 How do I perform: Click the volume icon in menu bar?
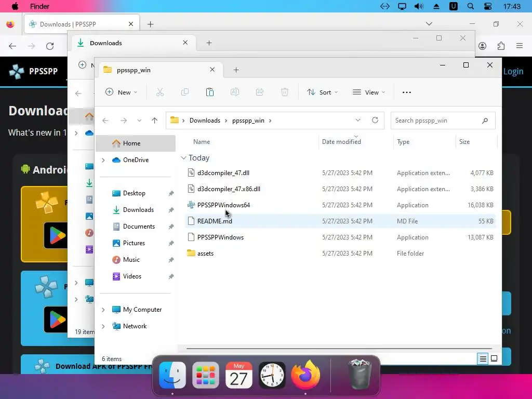click(419, 6)
